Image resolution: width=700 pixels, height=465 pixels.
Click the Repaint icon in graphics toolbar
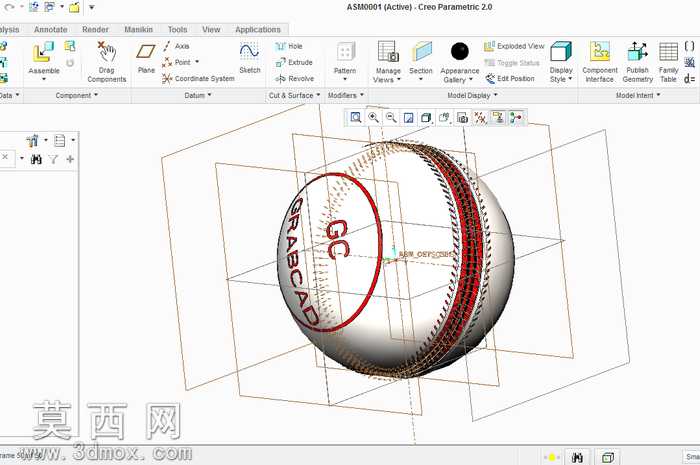coord(408,117)
